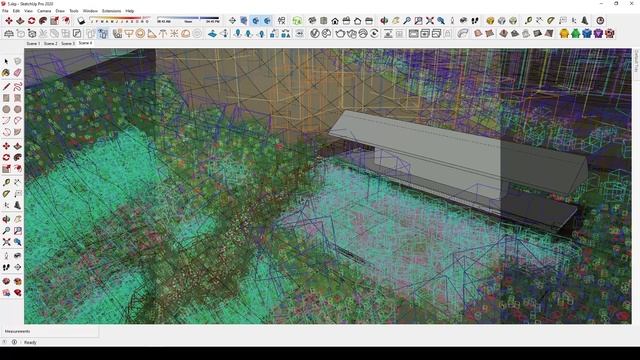Click the Make Component tool icon

click(x=17, y=61)
